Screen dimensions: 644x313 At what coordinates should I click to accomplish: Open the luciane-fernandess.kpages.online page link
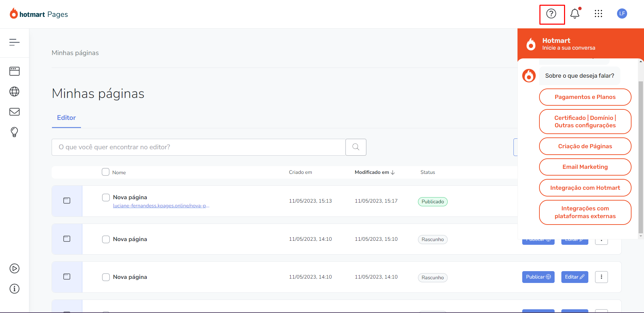coord(161,206)
